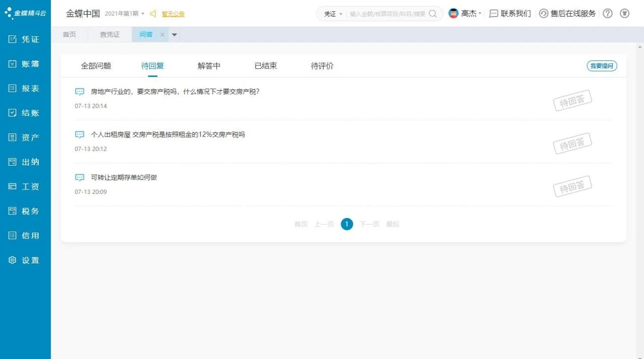This screenshot has height=359, width=644.
Task: Open the 结账 closing sidebar icon
Action: 13,113
